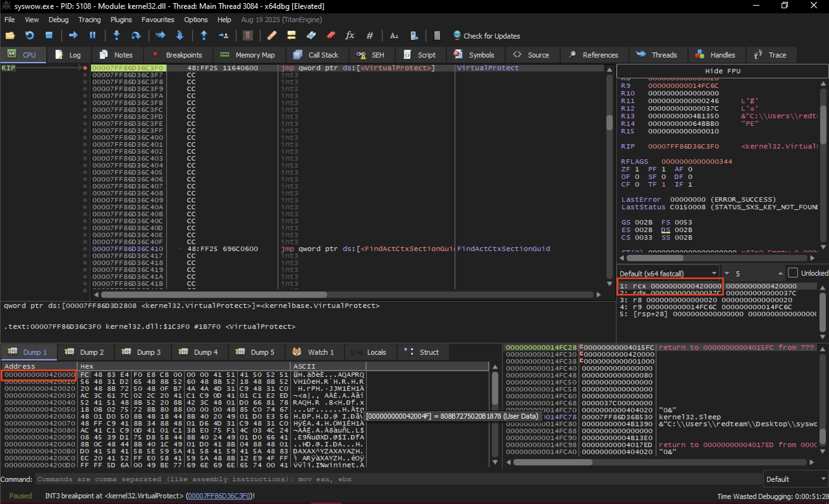The height and width of the screenshot is (504, 829).
Task: Switch to the Breakpoints tab
Action: pos(178,55)
